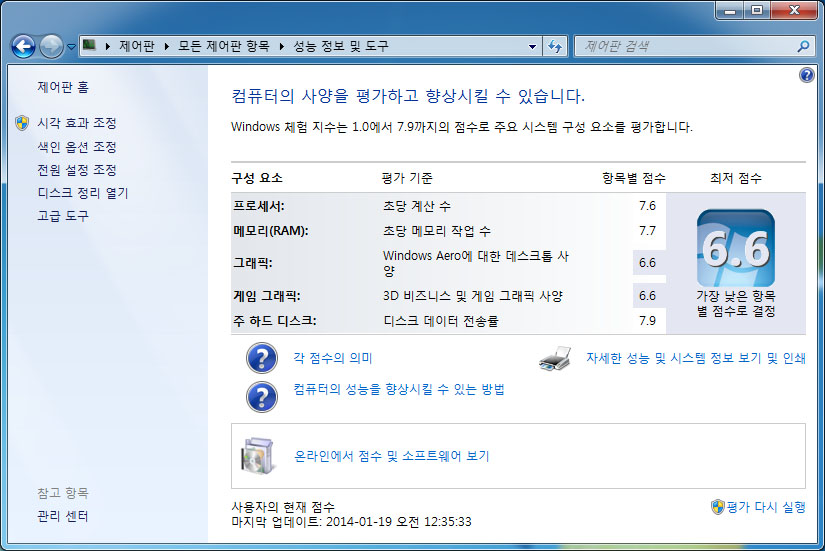Click the 항목별 점수 column header
Viewport: 825px width, 551px height.
tap(634, 178)
